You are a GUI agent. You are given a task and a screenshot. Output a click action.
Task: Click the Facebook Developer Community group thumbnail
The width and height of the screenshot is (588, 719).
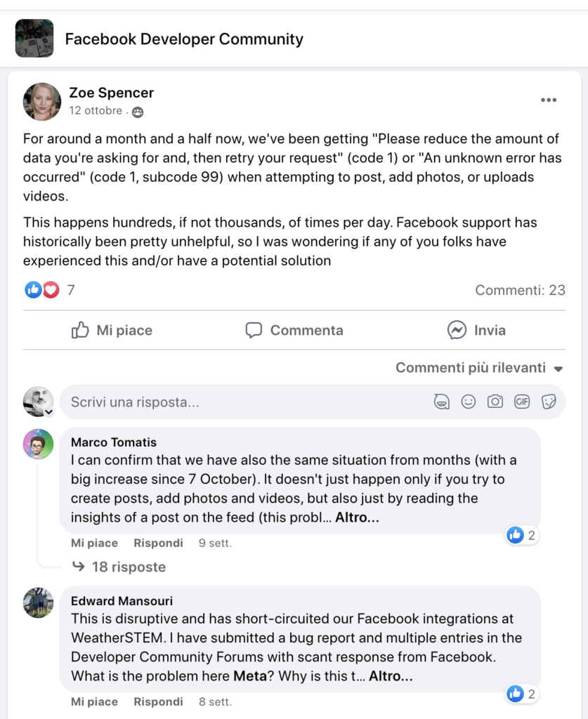pyautogui.click(x=34, y=39)
